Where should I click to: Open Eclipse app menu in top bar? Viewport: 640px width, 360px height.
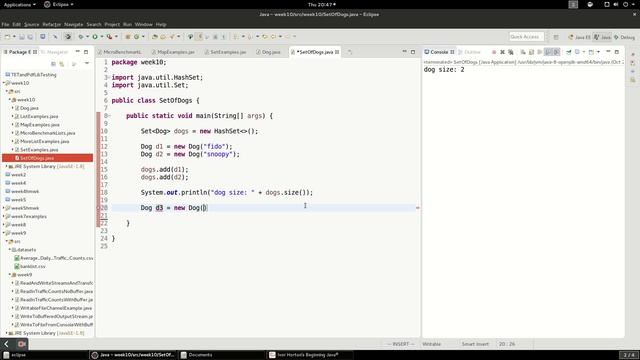59,4
